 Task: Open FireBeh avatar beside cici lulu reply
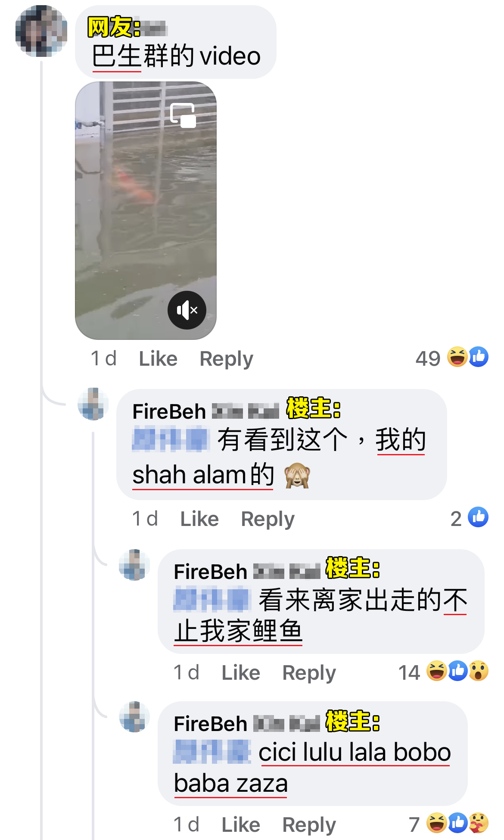click(x=134, y=717)
